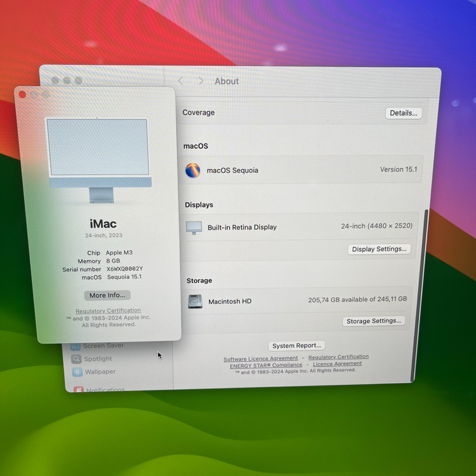Launch the System Report
The image size is (476, 476).
[x=297, y=346]
